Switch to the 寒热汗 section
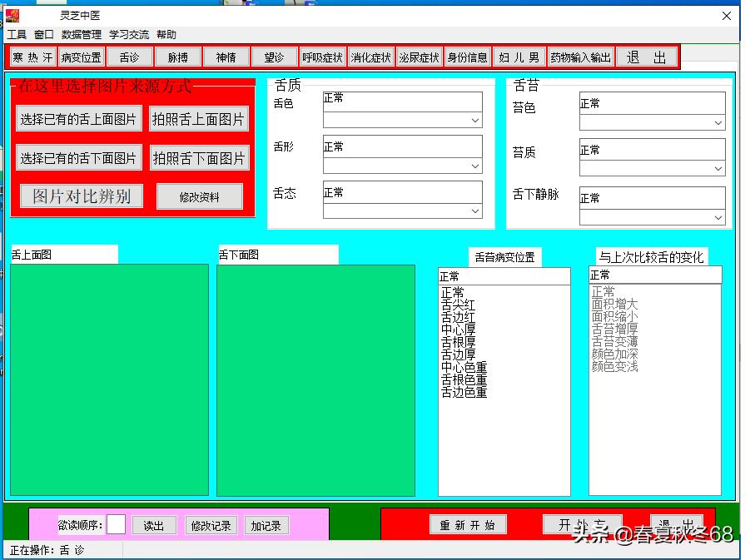 click(32, 56)
